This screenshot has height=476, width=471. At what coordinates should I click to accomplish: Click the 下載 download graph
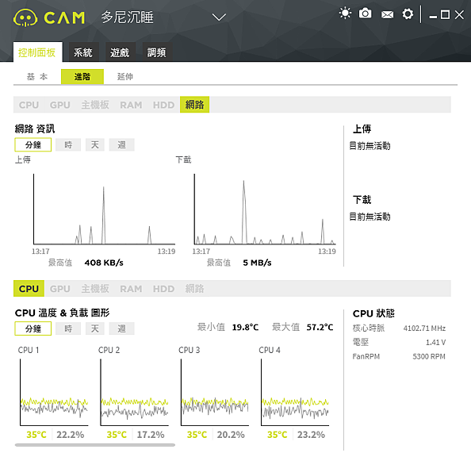(x=265, y=209)
